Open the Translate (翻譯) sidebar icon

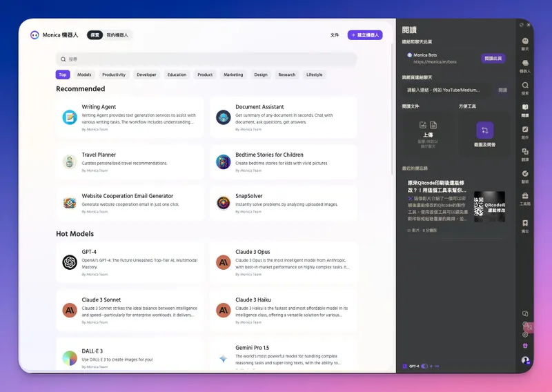tap(525, 151)
